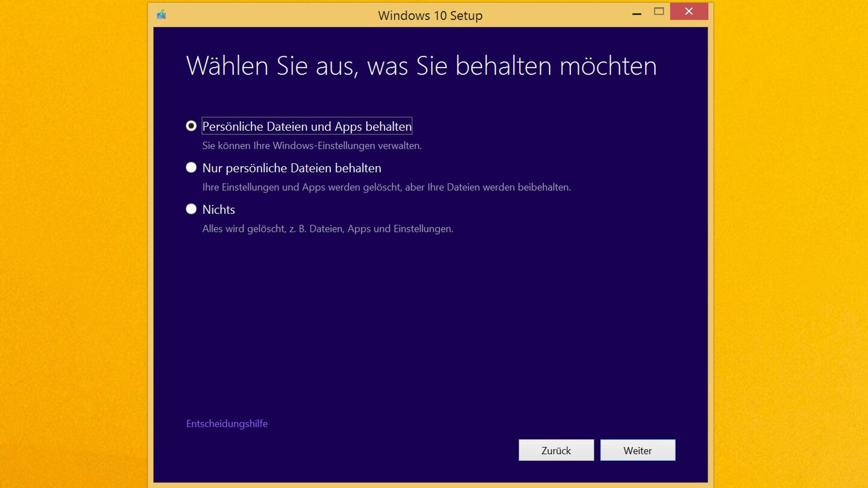Click the 'Windows 10 Setup' title bar text

[x=430, y=16]
